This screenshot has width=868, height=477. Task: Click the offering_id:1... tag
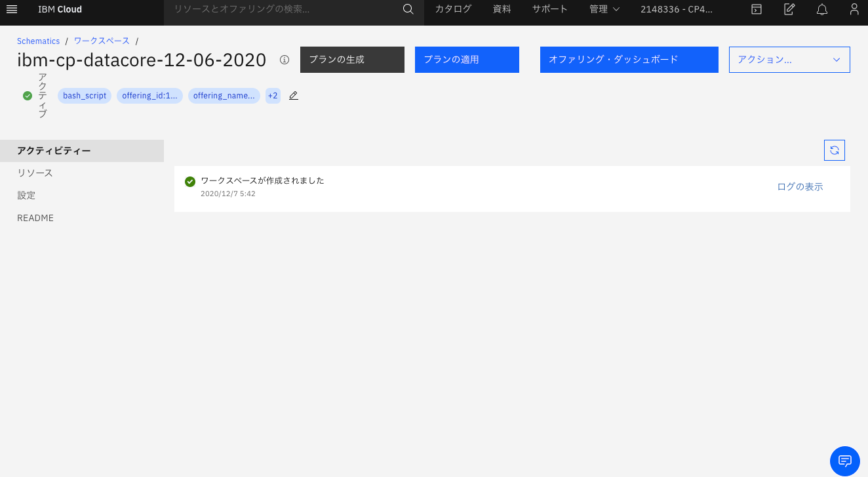[x=149, y=96]
